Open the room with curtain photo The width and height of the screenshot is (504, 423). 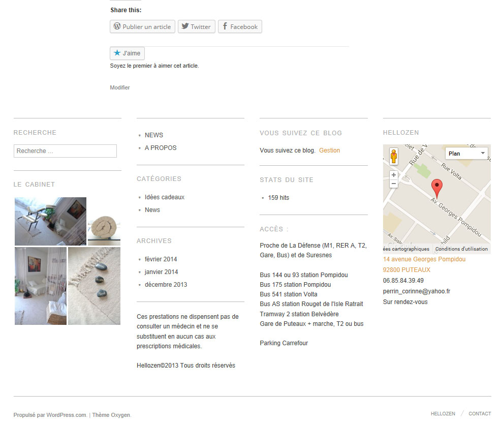tap(41, 286)
